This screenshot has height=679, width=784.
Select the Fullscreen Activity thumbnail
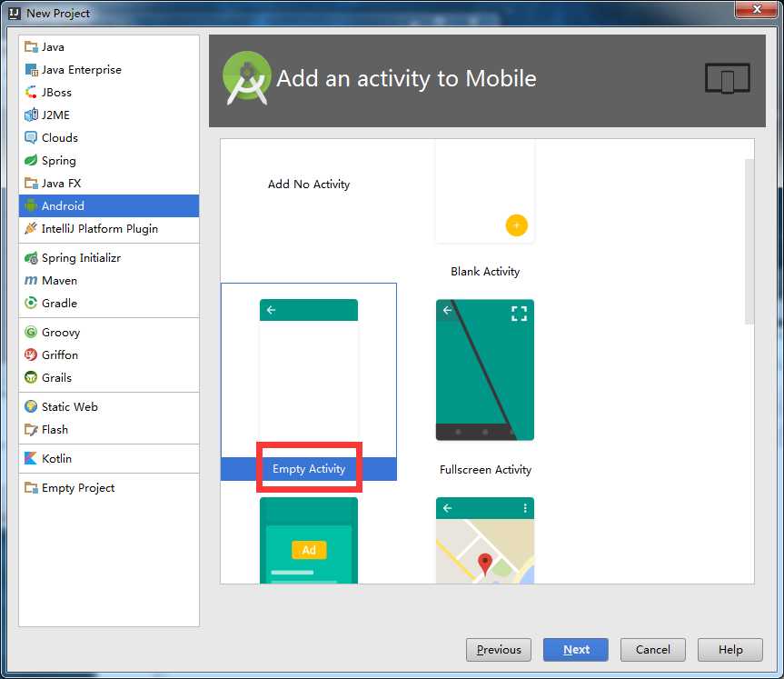(485, 370)
